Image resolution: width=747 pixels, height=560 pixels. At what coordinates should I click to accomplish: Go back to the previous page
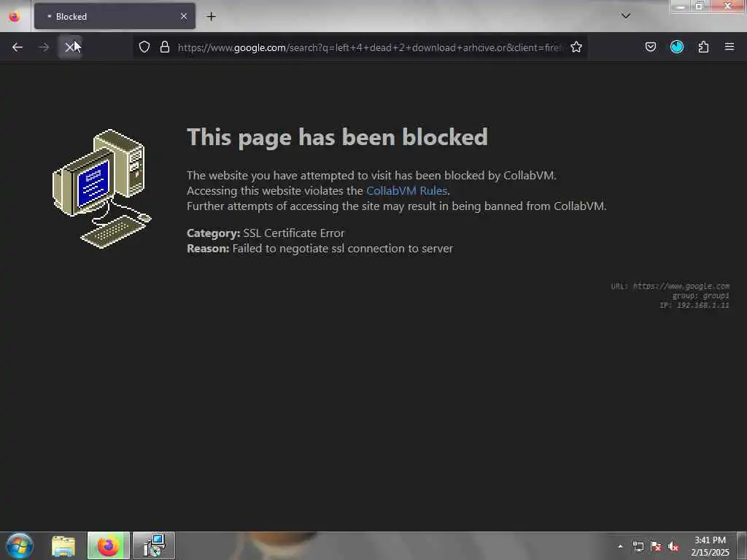18,47
